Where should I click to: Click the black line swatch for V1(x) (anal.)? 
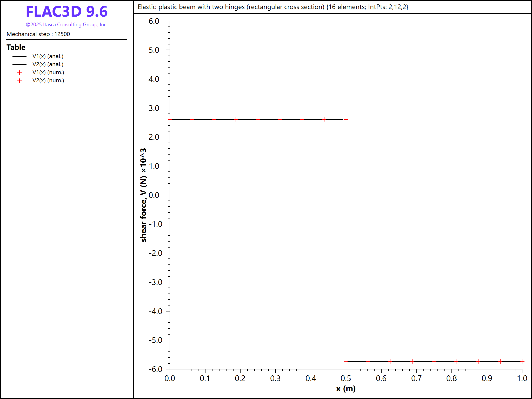tap(19, 57)
